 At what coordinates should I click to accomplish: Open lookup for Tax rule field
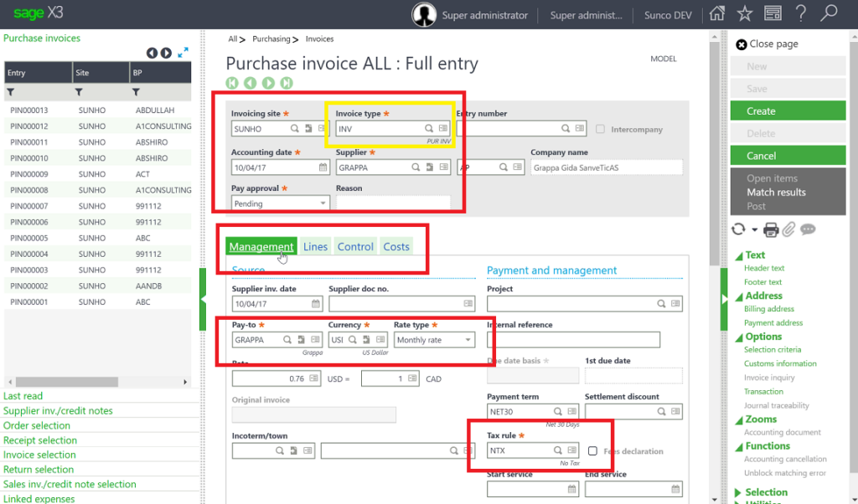[557, 450]
